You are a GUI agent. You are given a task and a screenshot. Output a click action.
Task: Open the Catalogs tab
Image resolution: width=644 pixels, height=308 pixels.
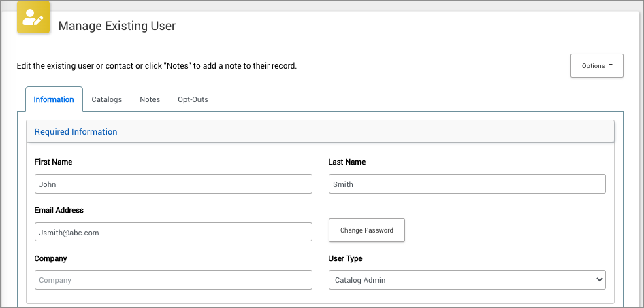pos(107,99)
